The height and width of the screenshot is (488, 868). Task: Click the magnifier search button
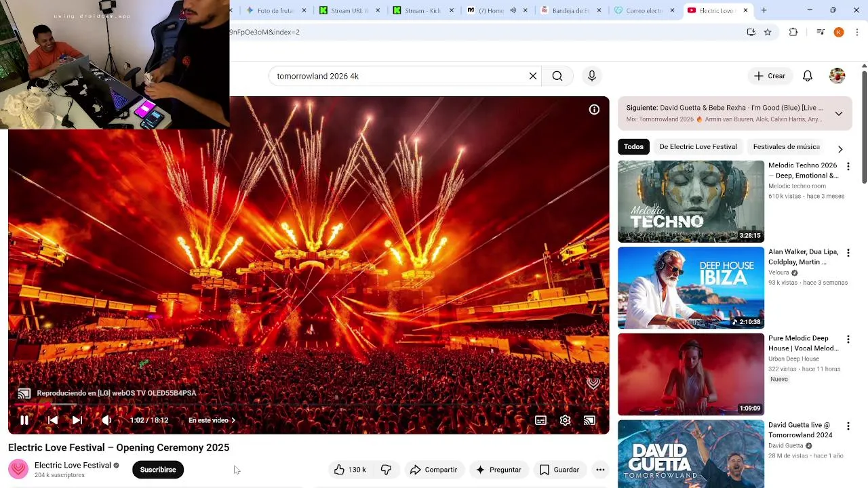557,76
